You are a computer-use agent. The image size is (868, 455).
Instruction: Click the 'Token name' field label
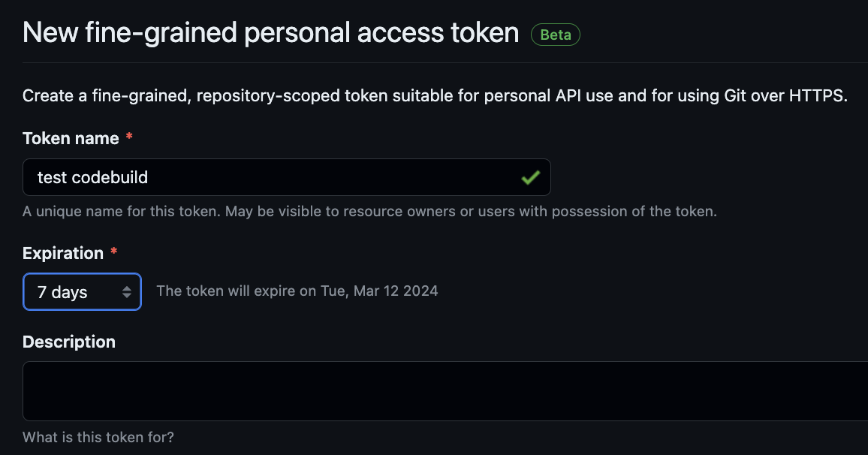[71, 138]
